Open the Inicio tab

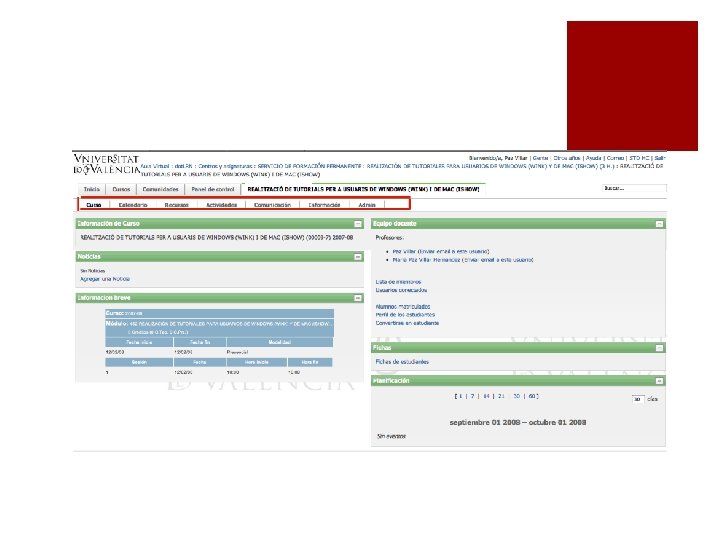tap(92, 189)
